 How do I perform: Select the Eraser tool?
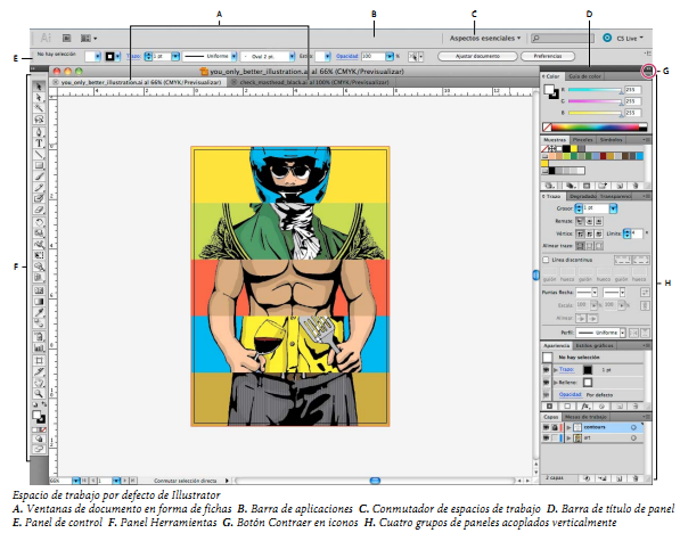39,210
